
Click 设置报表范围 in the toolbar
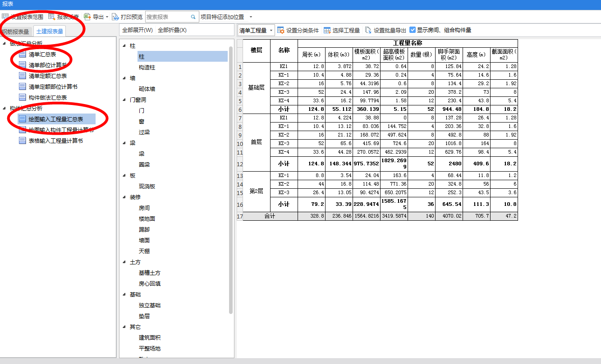[23, 17]
